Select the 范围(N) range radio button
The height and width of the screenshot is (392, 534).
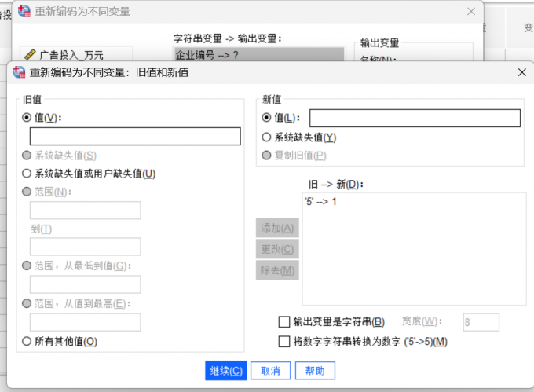(27, 192)
